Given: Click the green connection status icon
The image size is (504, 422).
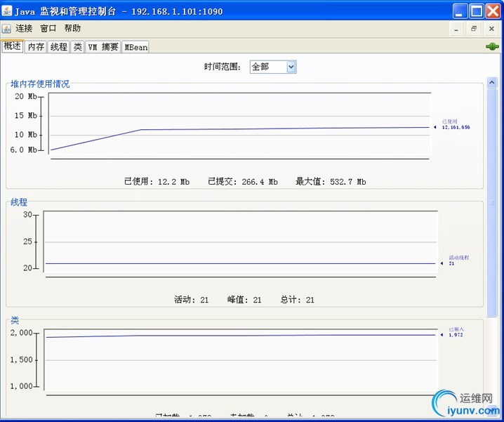Looking at the screenshot, I should coord(492,47).
